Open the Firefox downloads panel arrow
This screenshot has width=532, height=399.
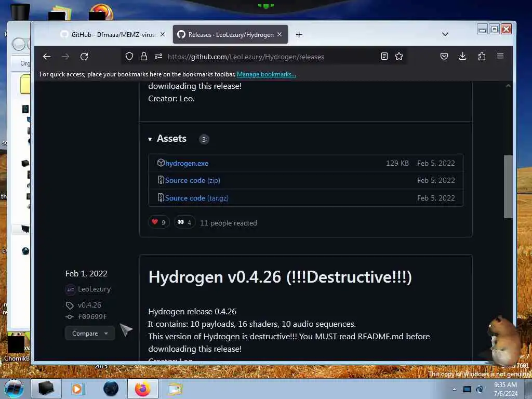(463, 56)
